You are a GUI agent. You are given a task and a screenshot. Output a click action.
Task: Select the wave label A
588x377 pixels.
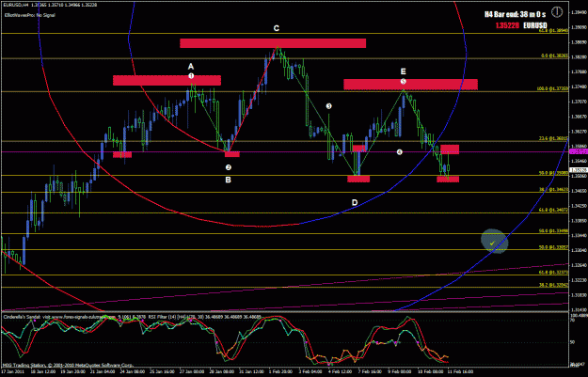[191, 67]
